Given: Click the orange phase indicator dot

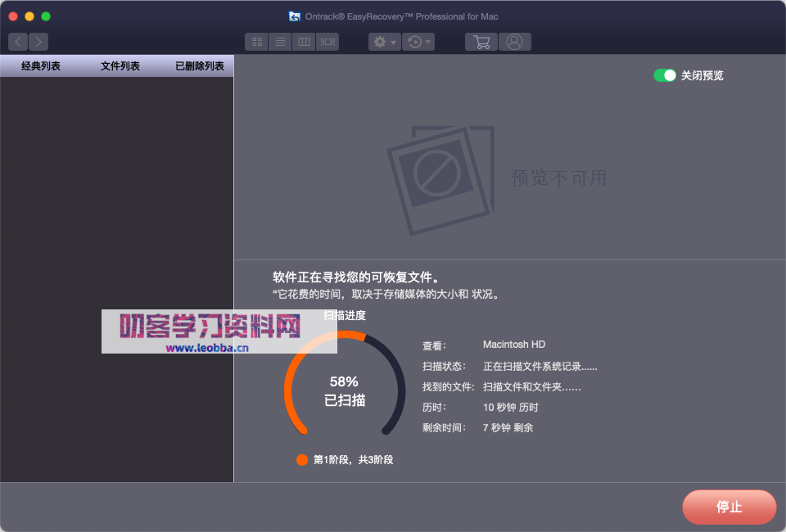Looking at the screenshot, I should (x=302, y=459).
